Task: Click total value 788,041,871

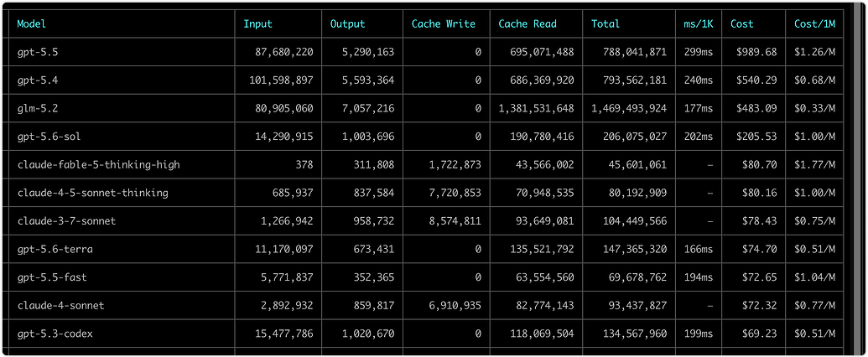Action: tap(635, 52)
